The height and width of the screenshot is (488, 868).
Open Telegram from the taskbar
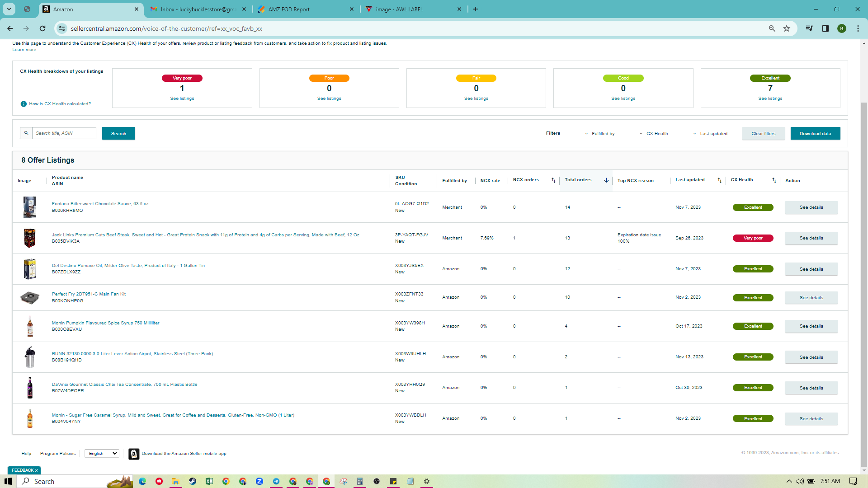(276, 481)
